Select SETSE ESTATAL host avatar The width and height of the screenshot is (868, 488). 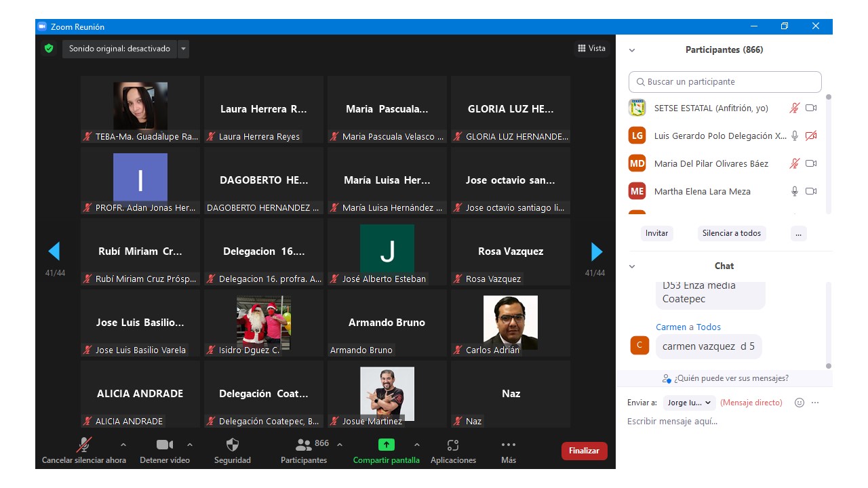pos(637,108)
